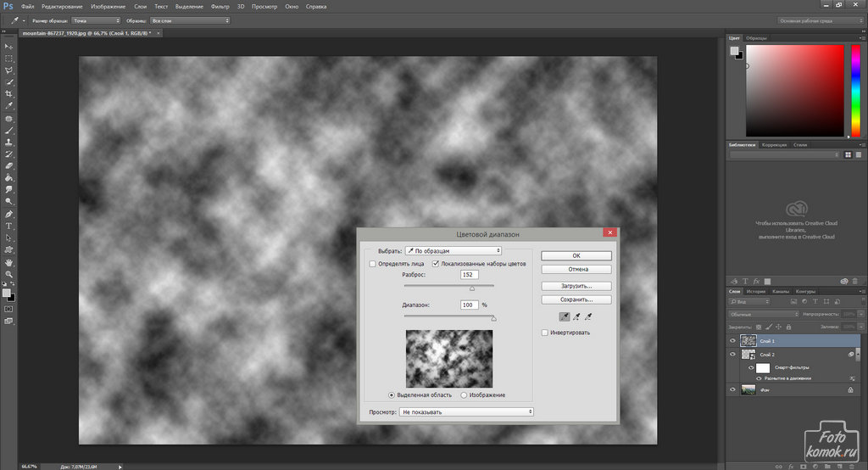Select the Eraser tool
Image resolution: width=868 pixels, height=470 pixels.
(x=8, y=165)
